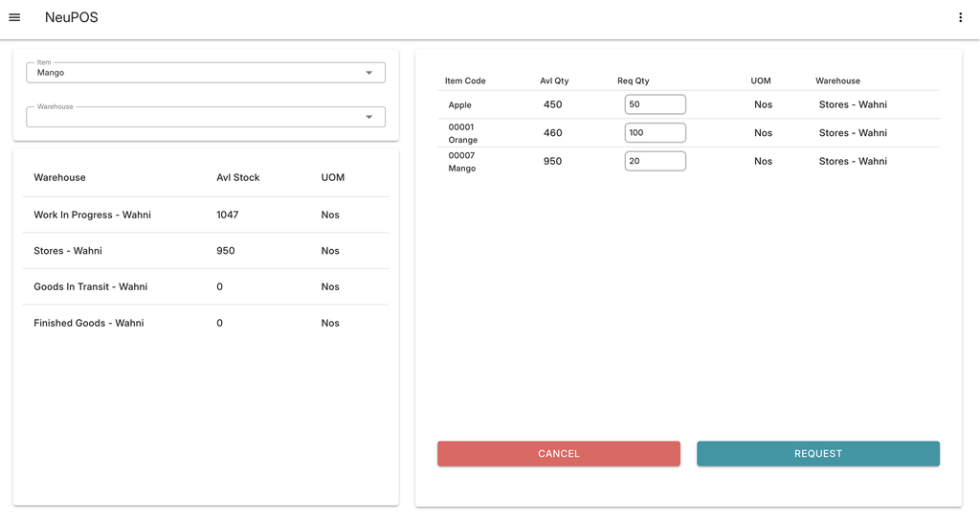Expand the empty Warehouse dropdown
Image resolution: width=980 pixels, height=522 pixels.
tap(368, 117)
